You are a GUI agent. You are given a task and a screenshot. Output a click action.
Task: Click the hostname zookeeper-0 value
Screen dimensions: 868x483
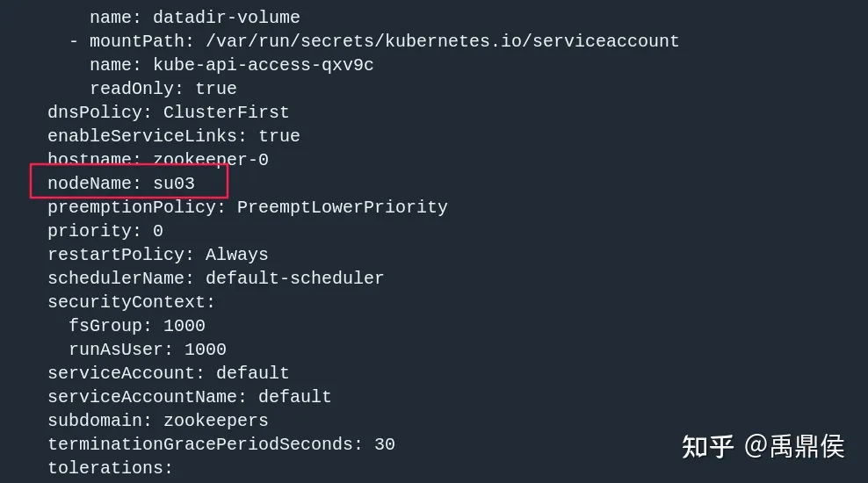point(211,160)
